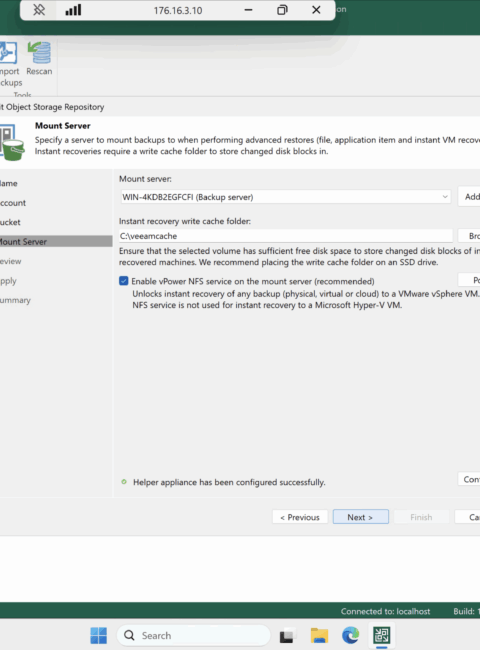Image resolution: width=480 pixels, height=650 pixels.
Task: Check the signal strength bars icon
Action: pos(73,10)
